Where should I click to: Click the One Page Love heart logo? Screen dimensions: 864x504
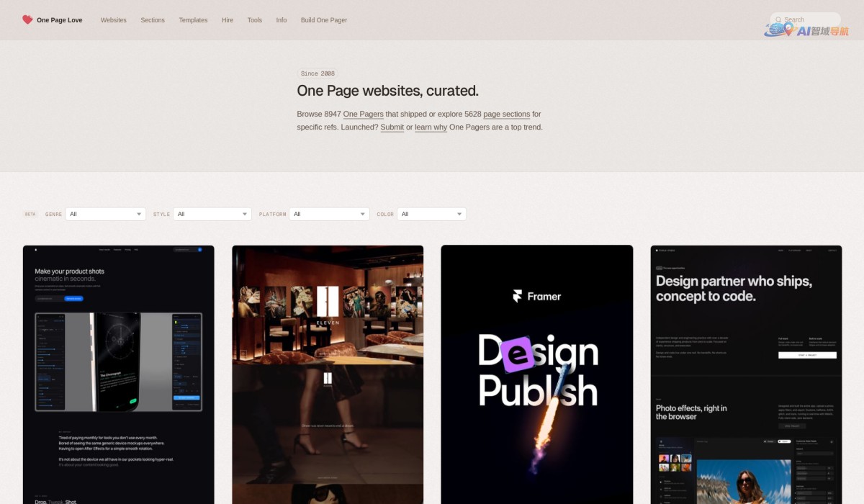coord(27,20)
